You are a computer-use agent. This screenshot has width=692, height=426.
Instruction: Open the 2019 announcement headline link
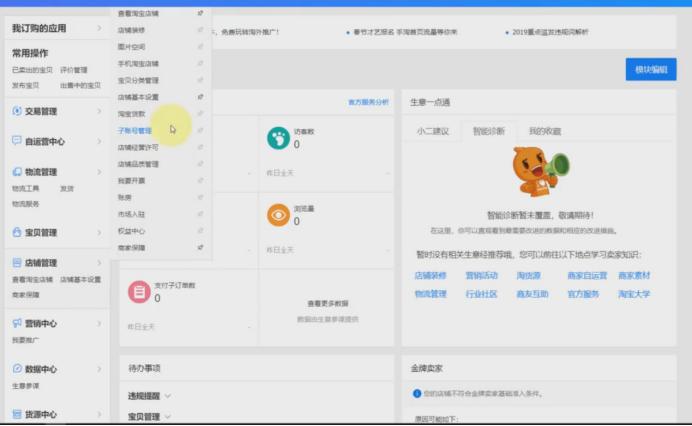pyautogui.click(x=550, y=32)
